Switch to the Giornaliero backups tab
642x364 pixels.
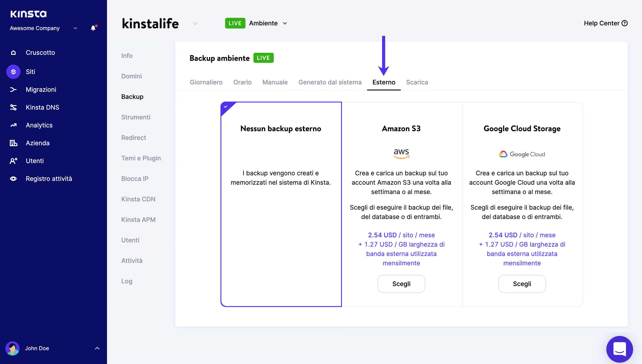point(206,82)
